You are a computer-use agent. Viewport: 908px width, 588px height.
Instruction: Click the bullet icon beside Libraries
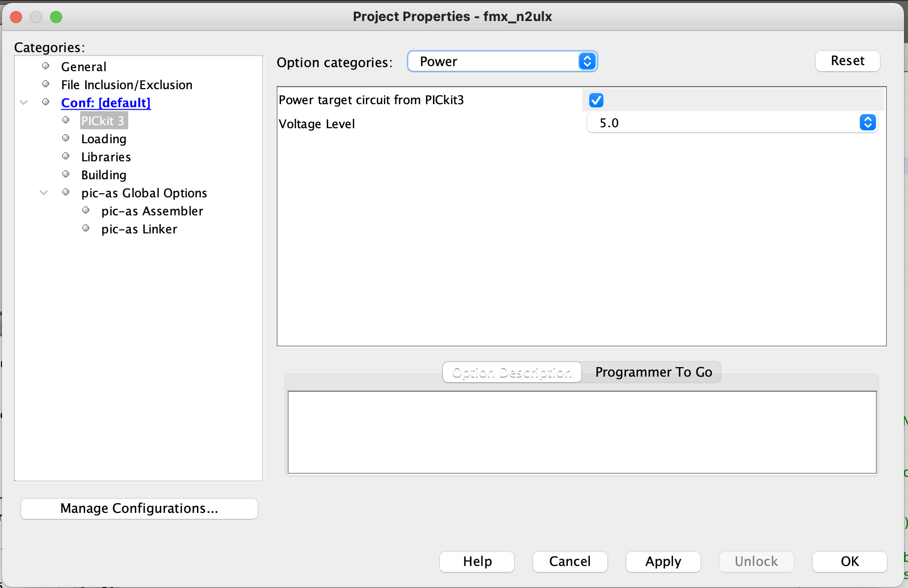pyautogui.click(x=66, y=156)
